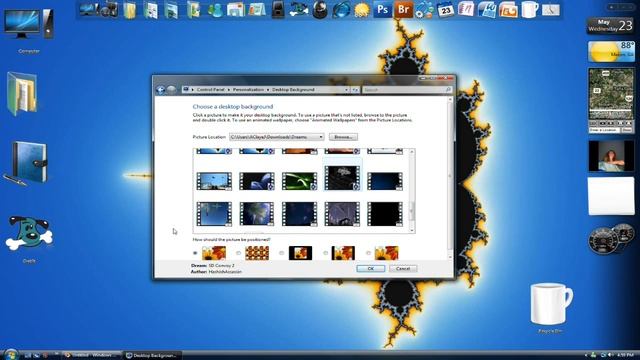Launch the blue Internet Explorer globe in dock
640x360 pixels.
tap(341, 10)
